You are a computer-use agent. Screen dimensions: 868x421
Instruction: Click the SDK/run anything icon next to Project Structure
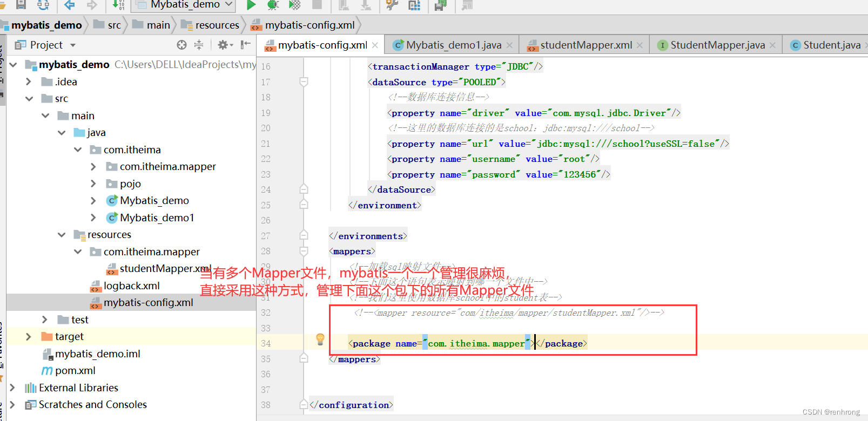(441, 5)
